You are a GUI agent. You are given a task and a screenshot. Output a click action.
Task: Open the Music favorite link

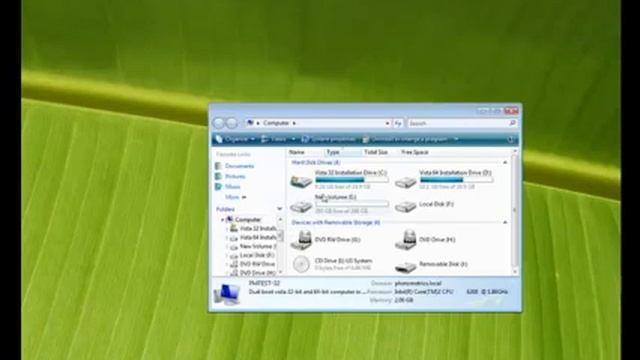tap(233, 187)
